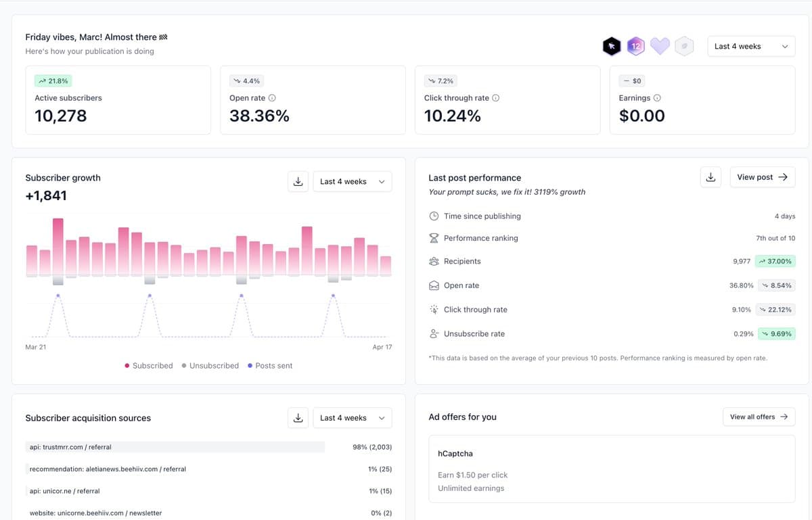Select the recommendation: aletianews.beehiiv.com row

tap(208, 469)
